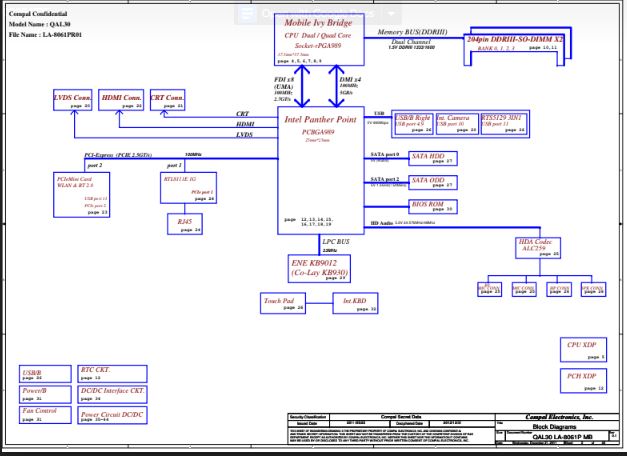Click the 'Mobile Ivy Bridge' CPU title

318,22
